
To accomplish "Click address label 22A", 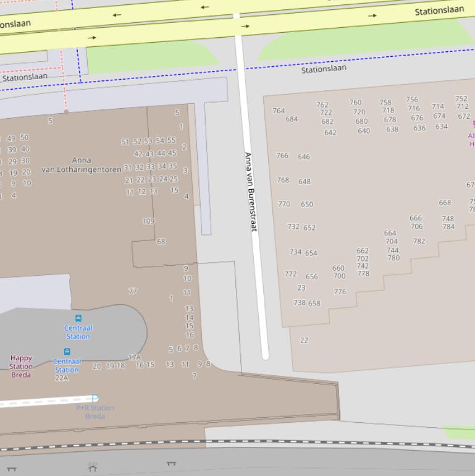I will (x=62, y=378).
